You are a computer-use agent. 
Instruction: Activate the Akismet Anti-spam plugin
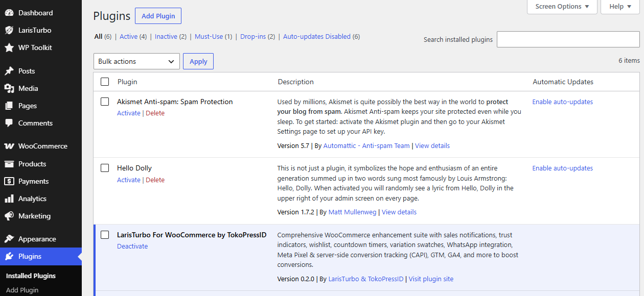[129, 113]
